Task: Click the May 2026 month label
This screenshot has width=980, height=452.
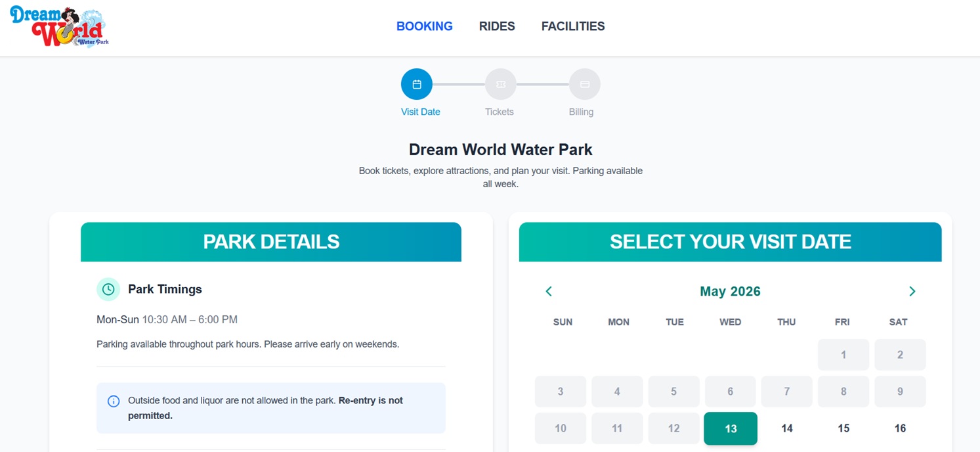Action: [730, 291]
